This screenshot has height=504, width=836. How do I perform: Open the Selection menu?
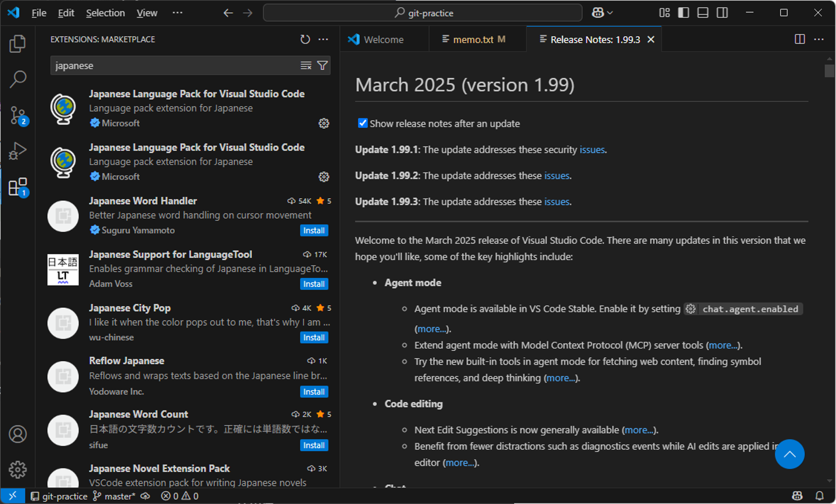105,13
